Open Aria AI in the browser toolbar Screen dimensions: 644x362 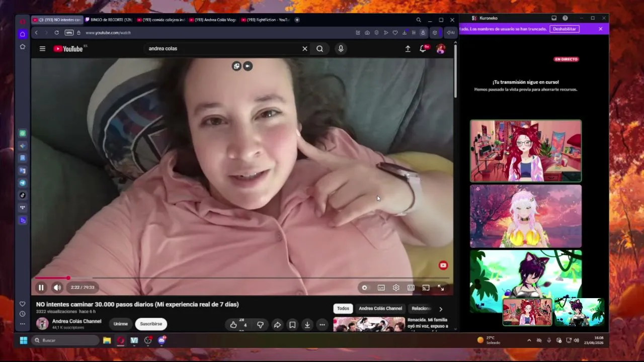click(450, 33)
